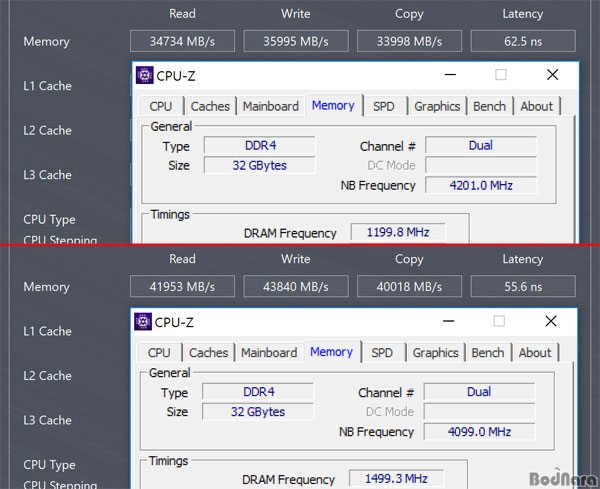Click DRAM Frequency value 1199.8 MHz

coord(398,233)
